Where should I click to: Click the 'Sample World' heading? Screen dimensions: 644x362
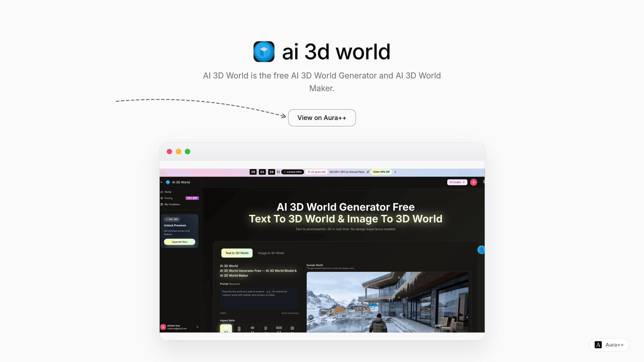point(315,265)
